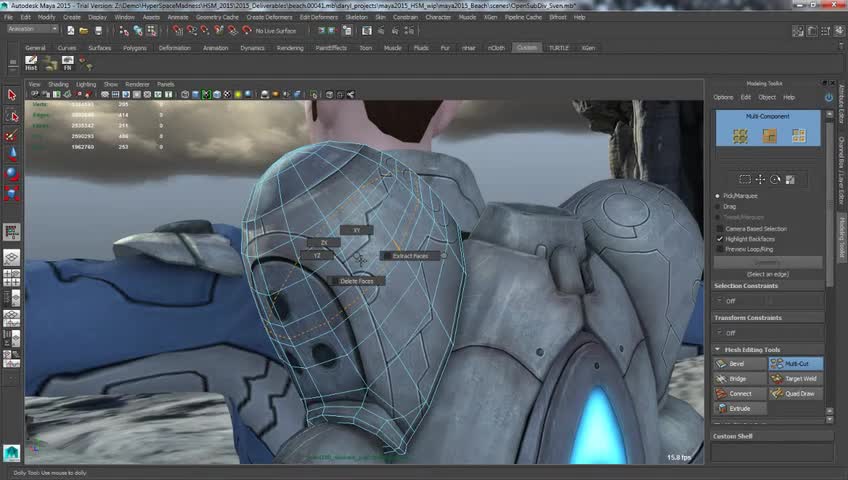Open the Create Deformers menu
The height and width of the screenshot is (480, 848).
269,17
